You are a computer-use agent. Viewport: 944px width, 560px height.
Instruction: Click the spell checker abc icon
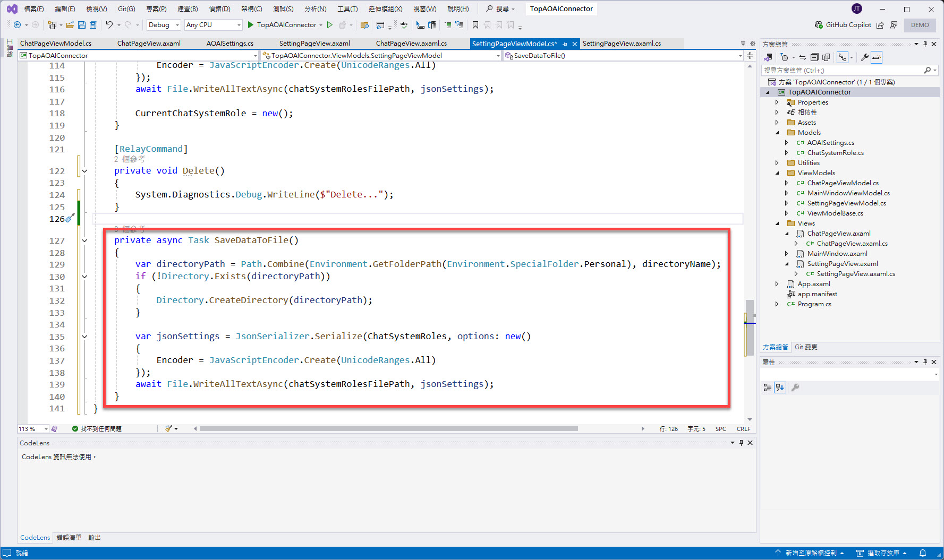coord(404,25)
